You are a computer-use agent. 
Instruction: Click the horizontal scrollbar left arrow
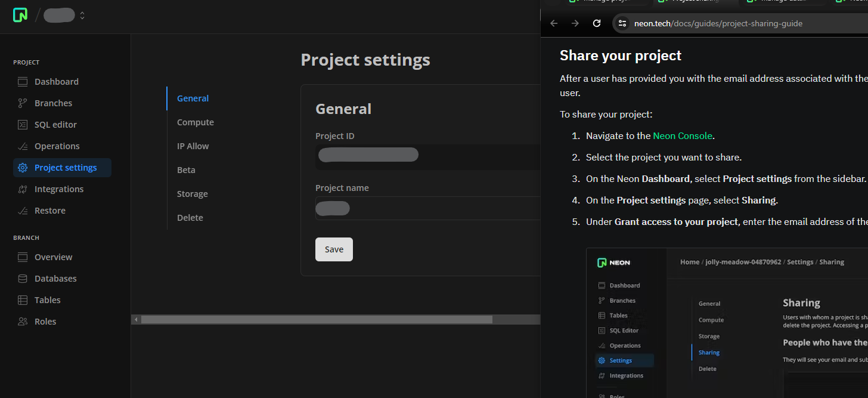point(136,320)
